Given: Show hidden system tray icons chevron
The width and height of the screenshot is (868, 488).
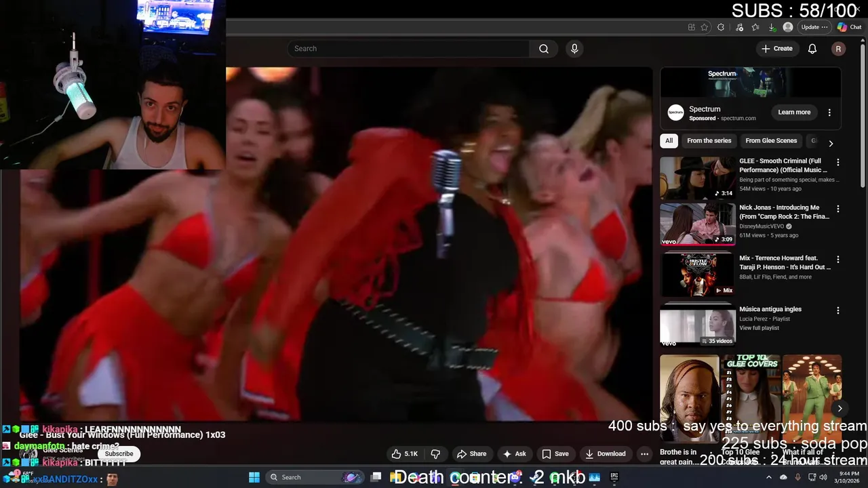Looking at the screenshot, I should point(769,477).
